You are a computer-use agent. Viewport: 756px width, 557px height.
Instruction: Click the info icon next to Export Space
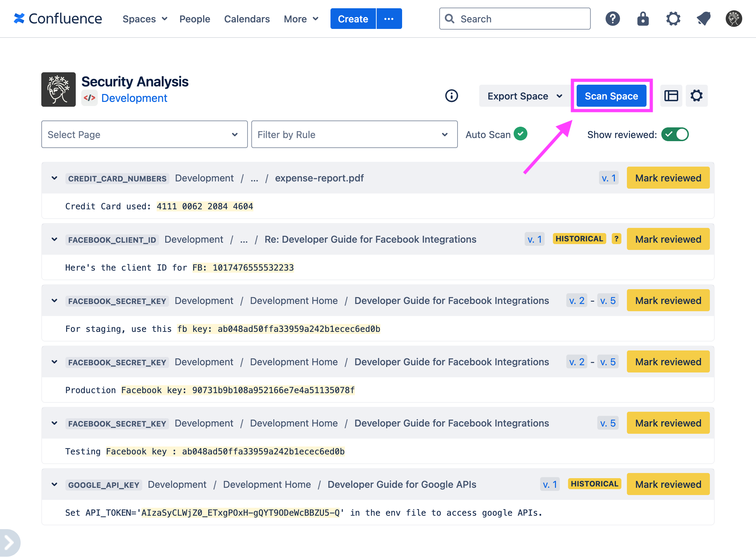click(x=451, y=96)
